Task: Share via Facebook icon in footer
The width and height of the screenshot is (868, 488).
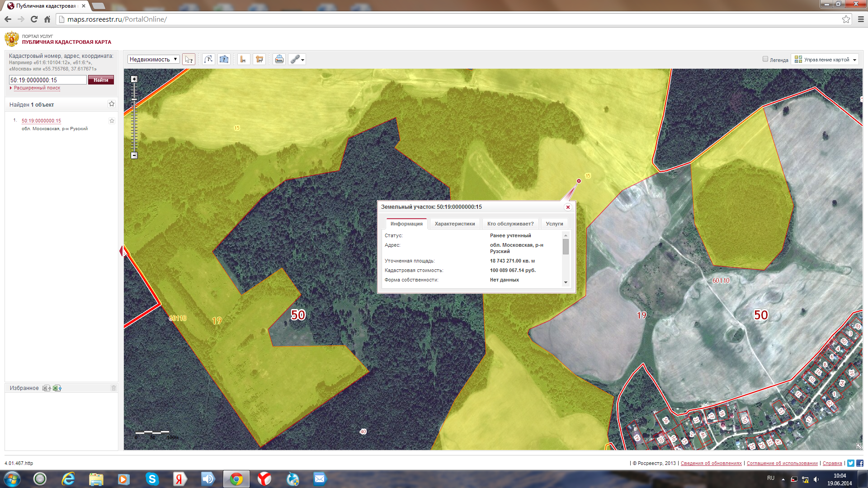Action: click(x=860, y=463)
